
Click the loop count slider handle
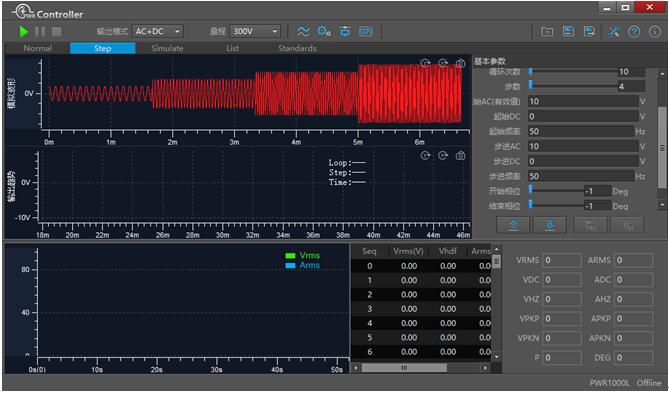click(x=531, y=71)
